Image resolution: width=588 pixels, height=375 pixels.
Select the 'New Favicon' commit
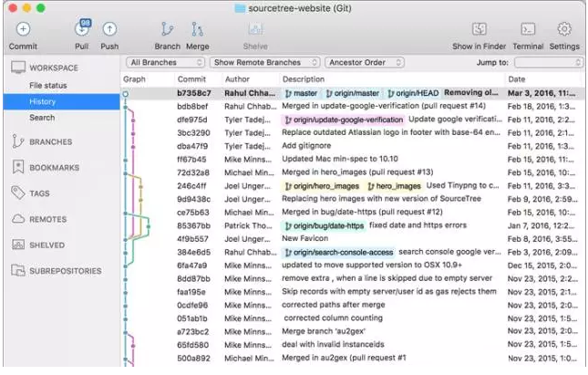352,239
